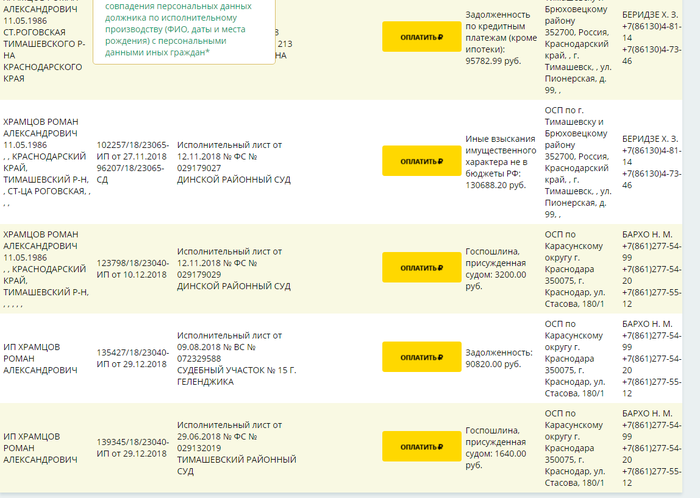
Task: Select writ number 029179029
Action: 199,274
